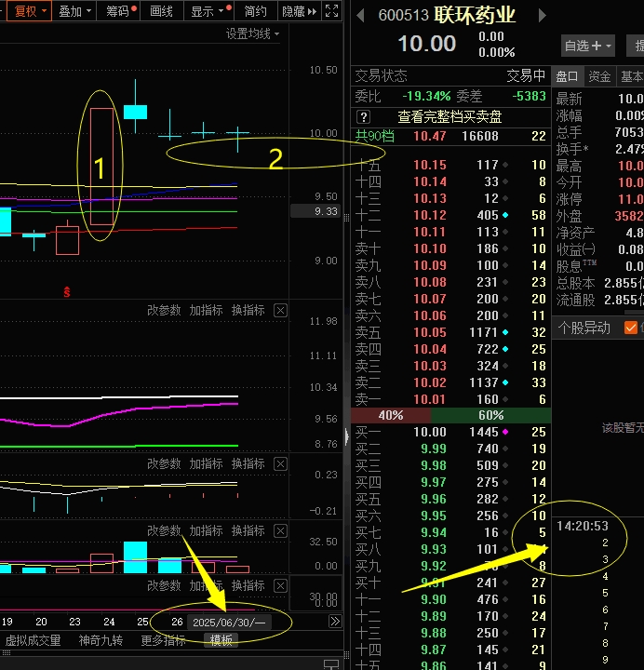The width and height of the screenshot is (644, 670).
Task: Click 加指标 in the second indicator panel
Action: point(206,463)
